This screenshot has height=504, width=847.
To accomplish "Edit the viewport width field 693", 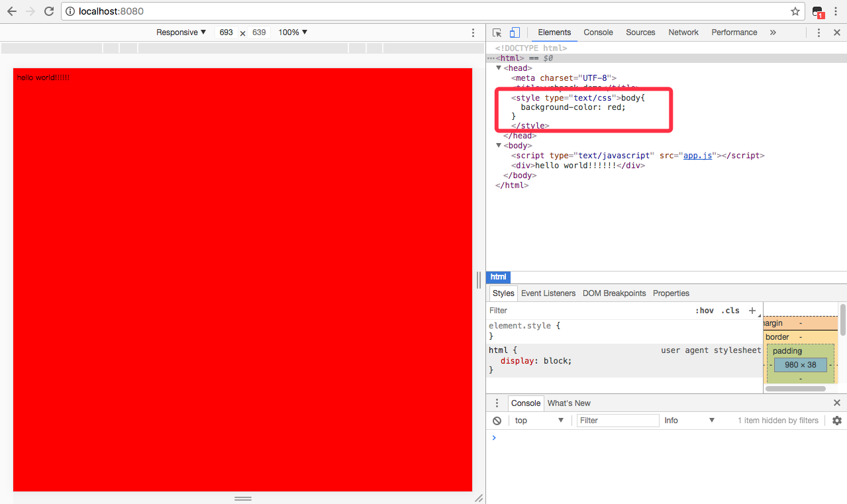I will coord(226,32).
